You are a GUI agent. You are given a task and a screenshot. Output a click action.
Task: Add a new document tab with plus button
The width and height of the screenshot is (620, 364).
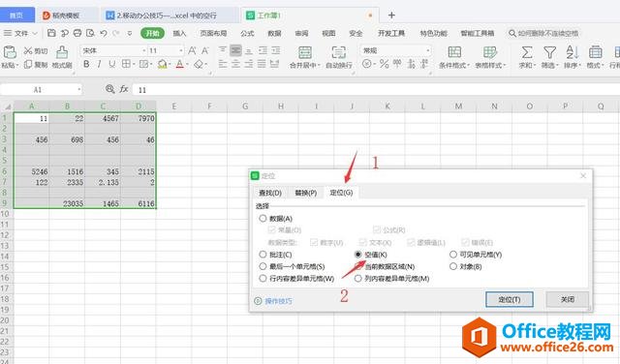point(391,15)
